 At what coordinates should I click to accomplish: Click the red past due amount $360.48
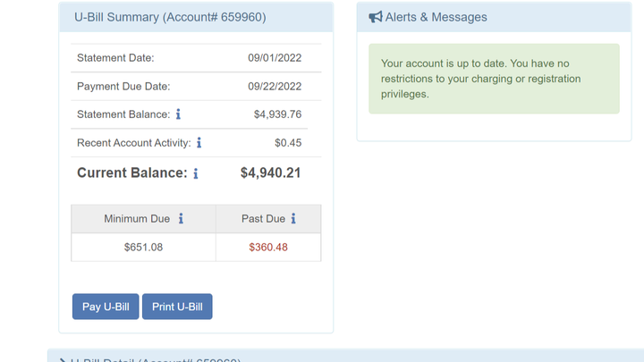[268, 247]
